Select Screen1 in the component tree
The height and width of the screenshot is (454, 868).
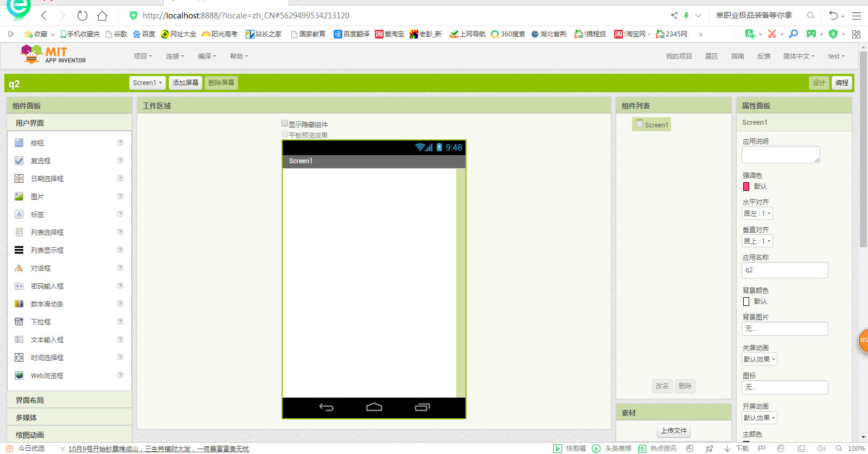652,125
